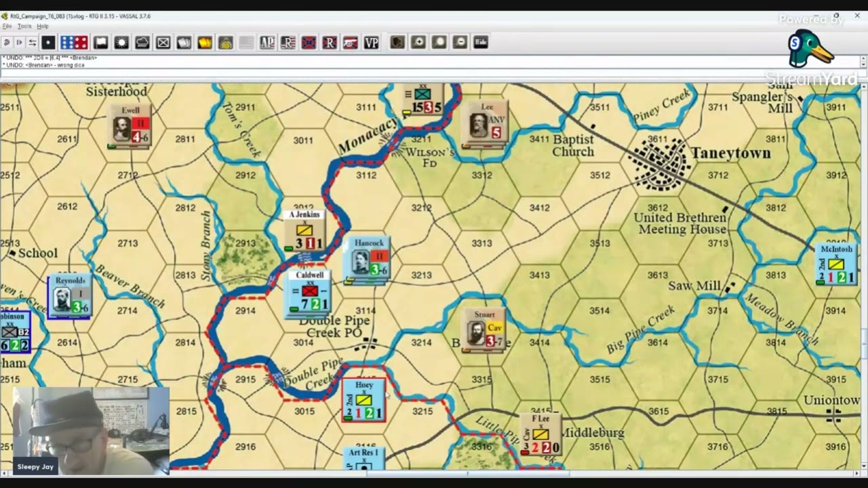Click the yellow cards deck icon
Viewport: 868px width, 488px height.
coord(205,43)
